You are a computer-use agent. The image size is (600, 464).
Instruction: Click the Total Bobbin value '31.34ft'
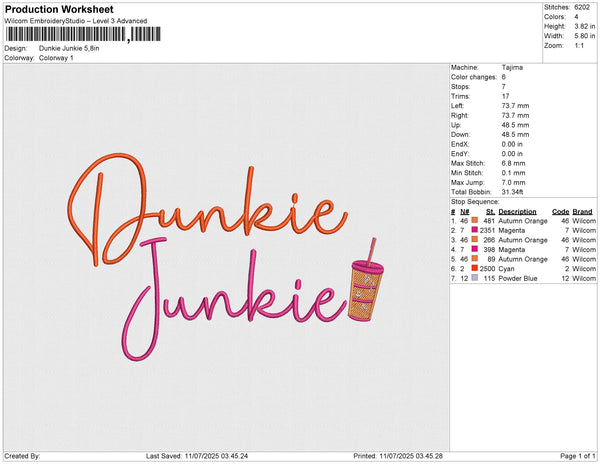pos(512,192)
